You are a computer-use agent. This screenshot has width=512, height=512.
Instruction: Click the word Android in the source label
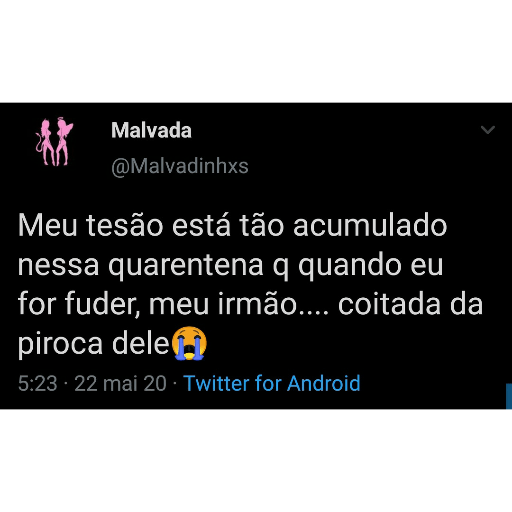pos(324,383)
